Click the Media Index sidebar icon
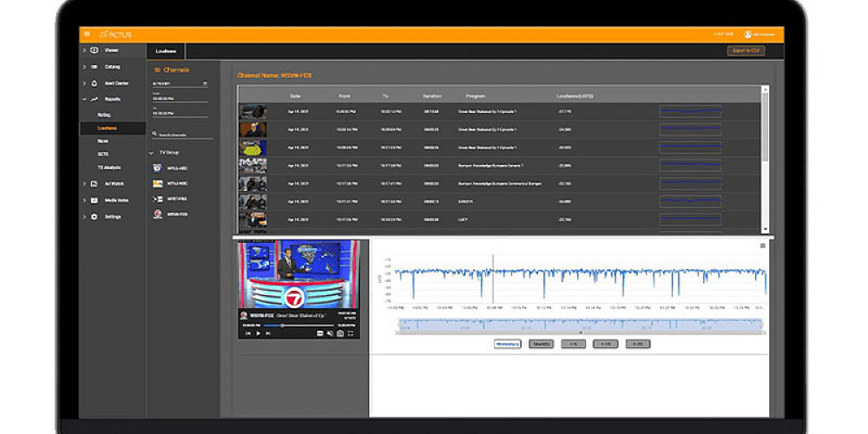Image resolution: width=868 pixels, height=434 pixels. 94,201
